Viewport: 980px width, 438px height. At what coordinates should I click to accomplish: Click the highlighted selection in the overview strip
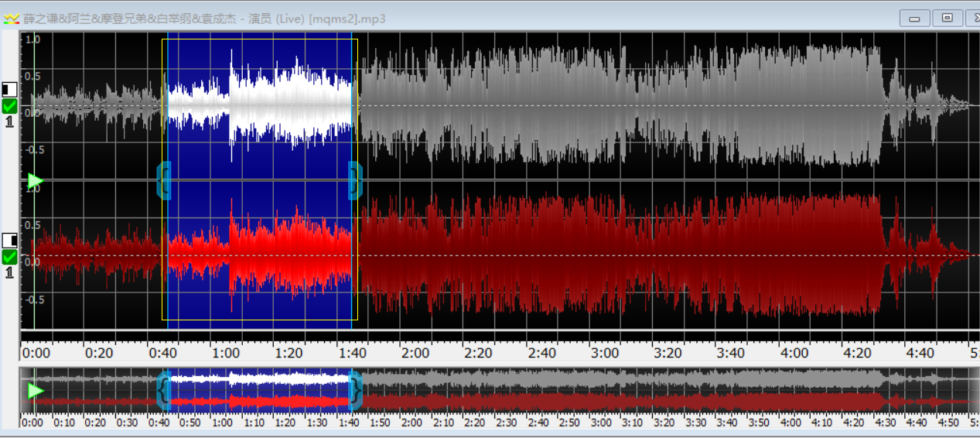(259, 391)
